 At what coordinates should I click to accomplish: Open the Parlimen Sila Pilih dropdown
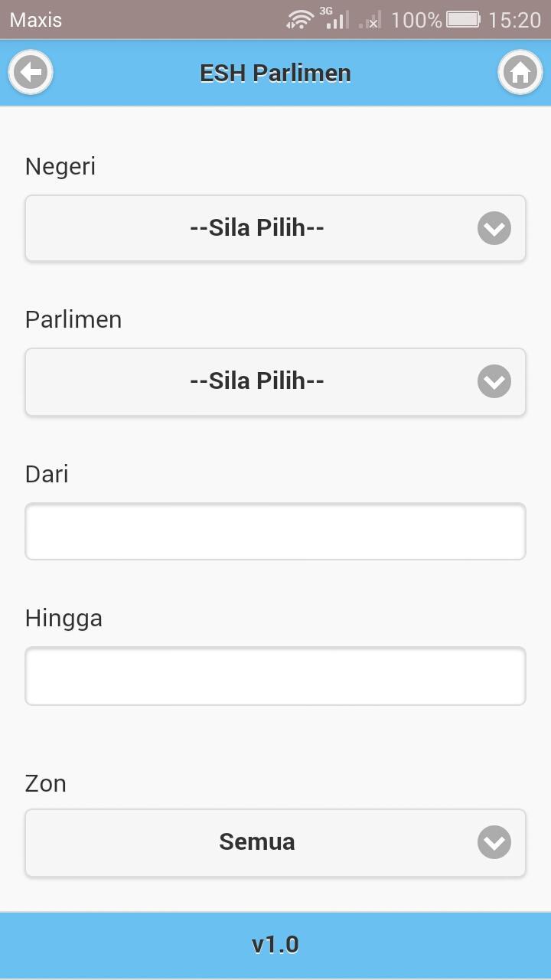pos(275,382)
